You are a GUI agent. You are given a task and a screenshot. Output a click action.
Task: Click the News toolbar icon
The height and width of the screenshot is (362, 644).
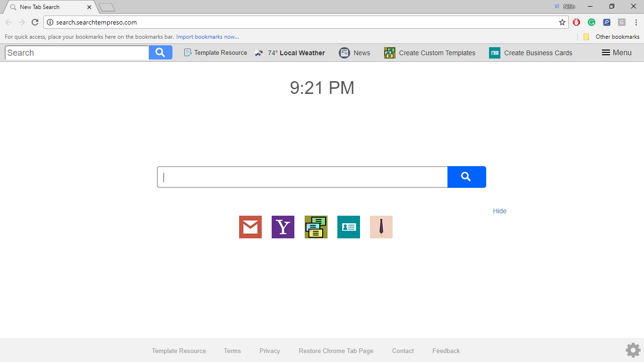(x=344, y=52)
